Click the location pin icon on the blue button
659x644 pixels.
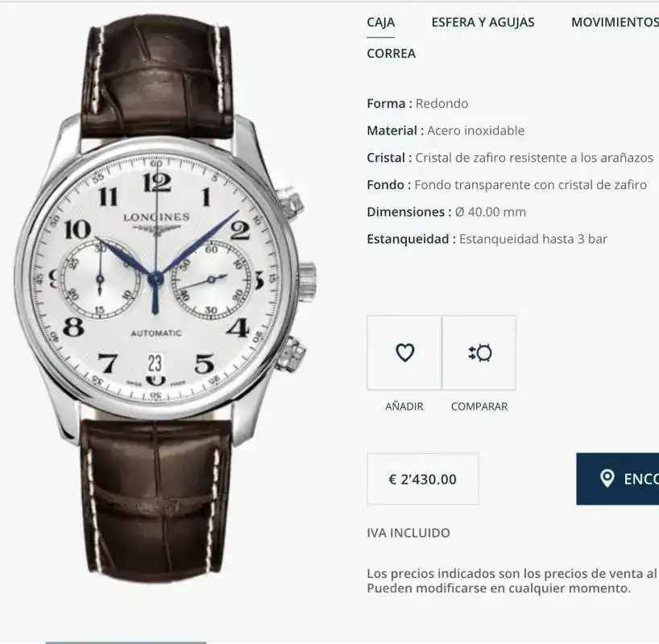point(607,479)
